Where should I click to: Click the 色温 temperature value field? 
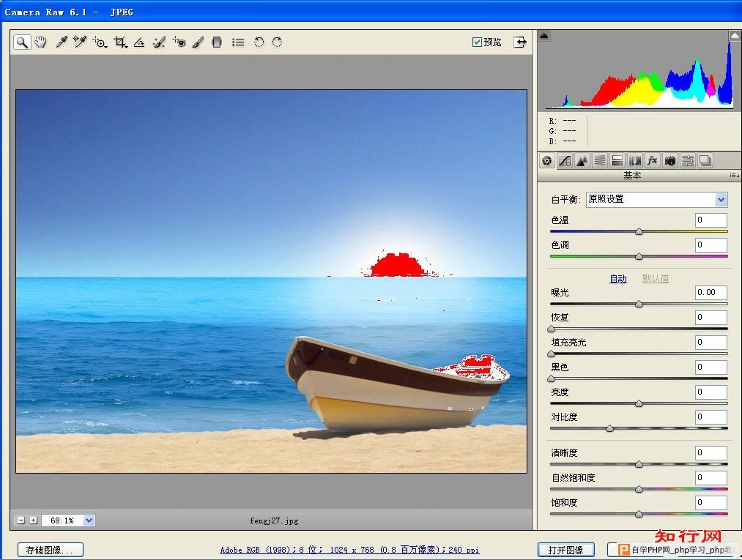point(711,220)
